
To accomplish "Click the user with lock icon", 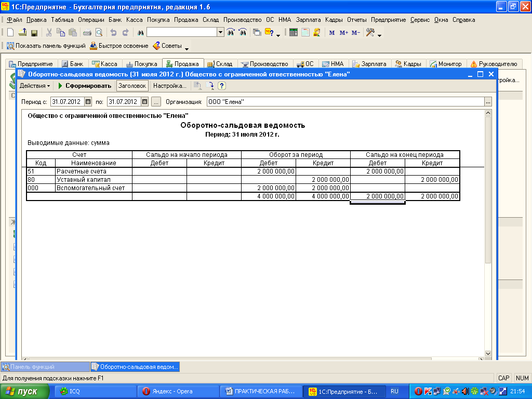I will click(x=317, y=33).
